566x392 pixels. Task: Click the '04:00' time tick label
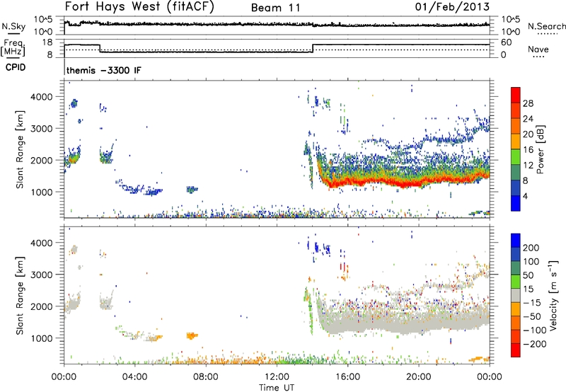(134, 377)
